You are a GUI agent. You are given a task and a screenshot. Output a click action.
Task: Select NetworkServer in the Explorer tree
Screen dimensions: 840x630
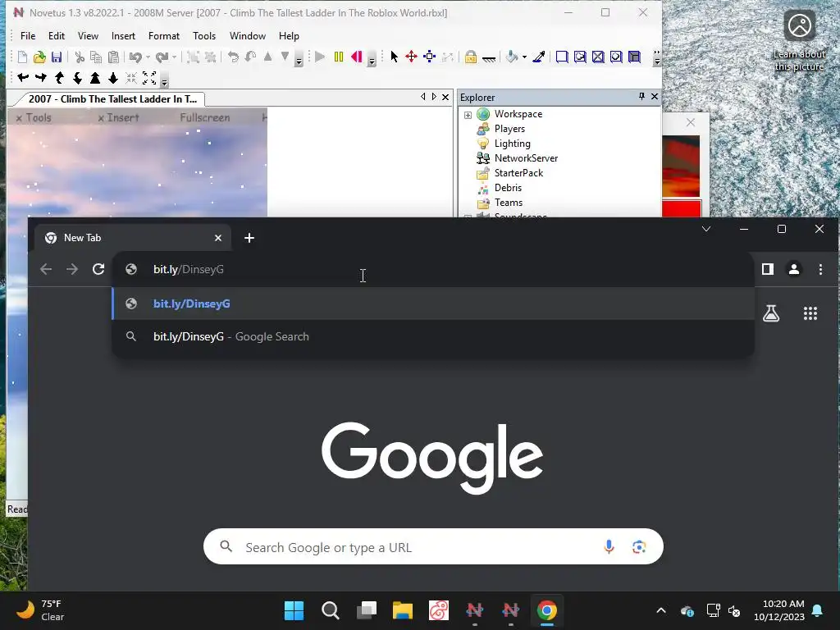pyautogui.click(x=526, y=158)
